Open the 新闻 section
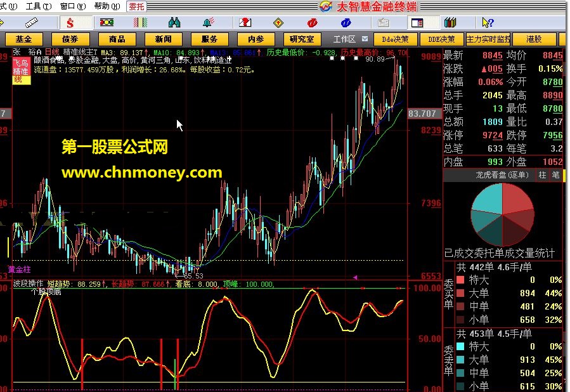This screenshot has width=570, height=392. click(163, 39)
